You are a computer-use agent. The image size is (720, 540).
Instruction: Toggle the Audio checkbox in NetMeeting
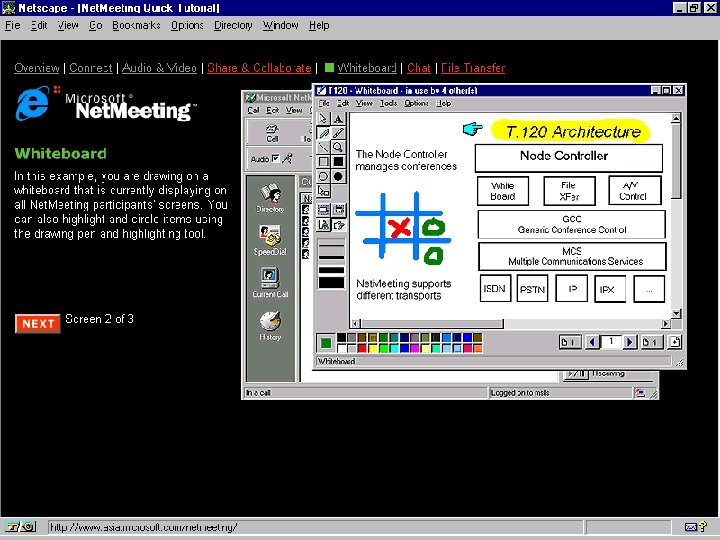(x=275, y=158)
